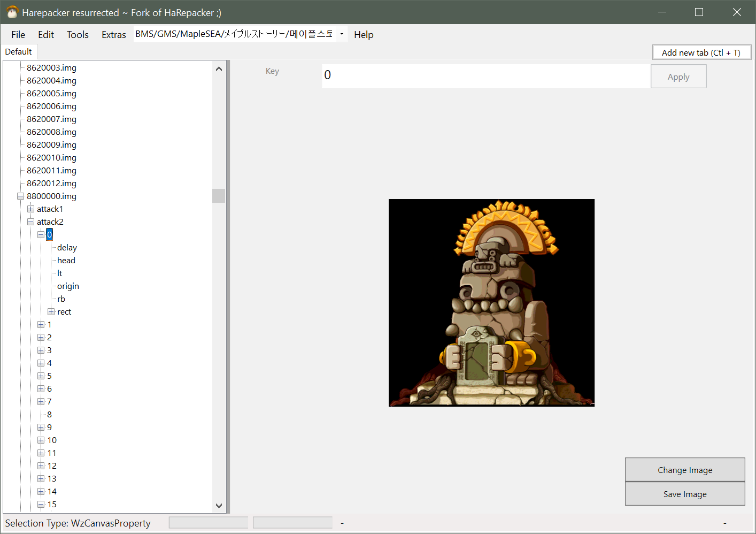Collapse the 8800000.img node
756x534 pixels.
21,196
